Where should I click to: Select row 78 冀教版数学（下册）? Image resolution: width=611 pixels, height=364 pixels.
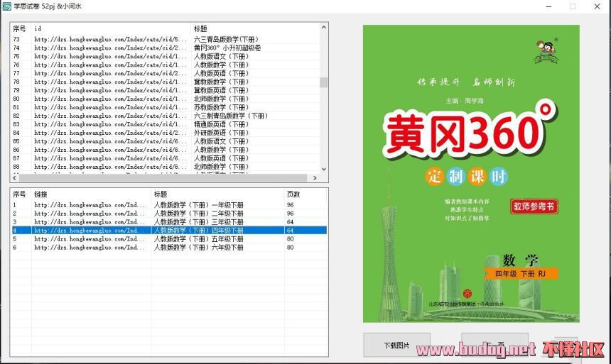pyautogui.click(x=166, y=82)
